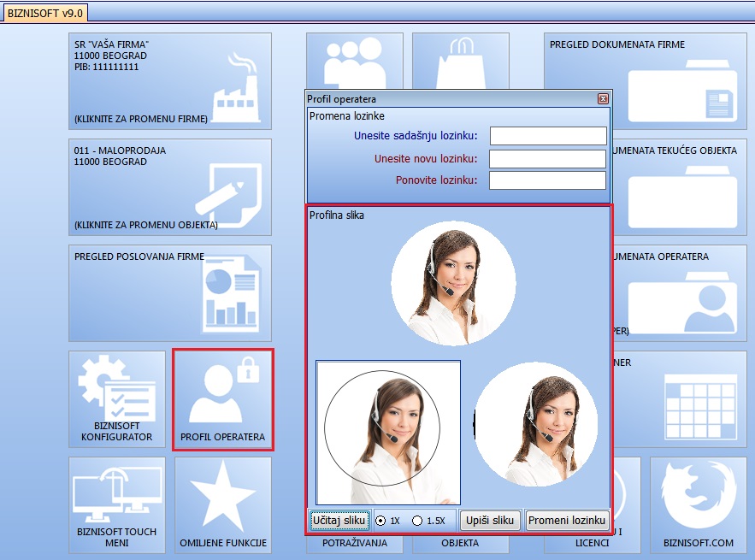Select the 1X radio option
This screenshot has height=560, width=755.
click(x=380, y=521)
